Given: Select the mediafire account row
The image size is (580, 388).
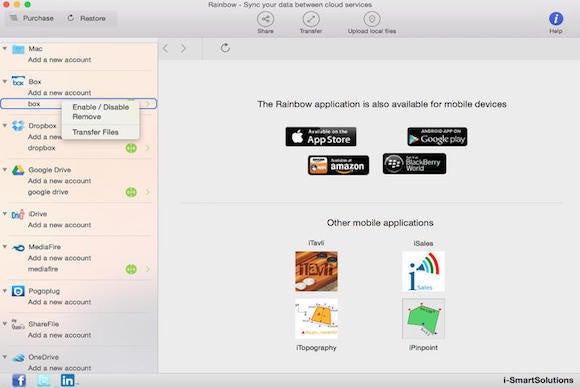Looking at the screenshot, I should pyautogui.click(x=79, y=269).
